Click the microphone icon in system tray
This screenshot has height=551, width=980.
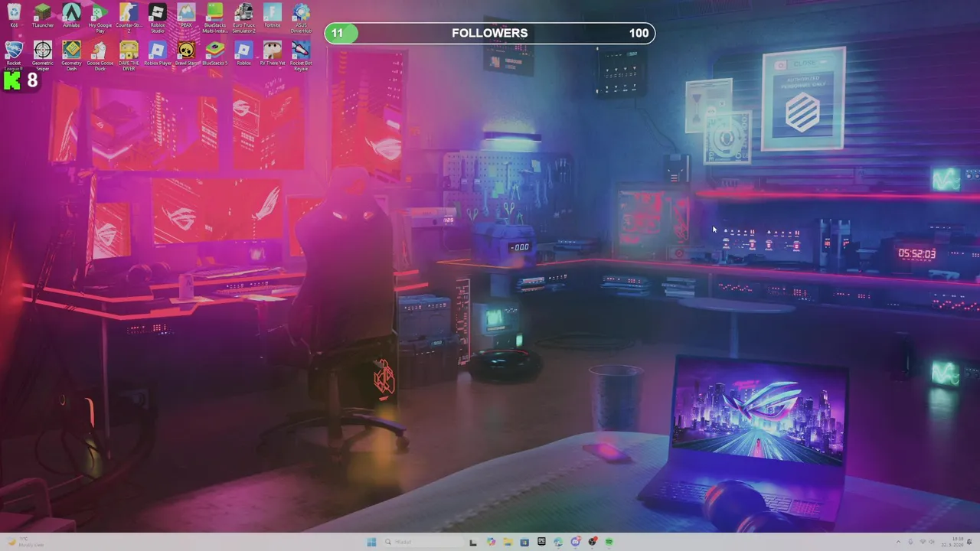(911, 542)
